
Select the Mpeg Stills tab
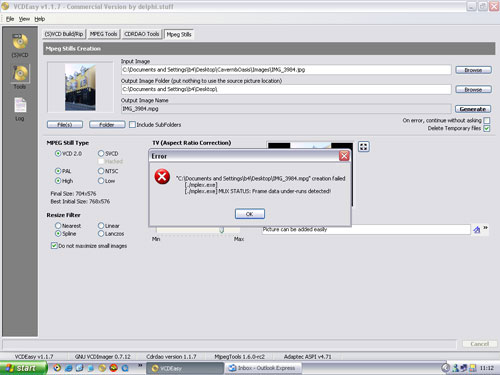point(179,34)
